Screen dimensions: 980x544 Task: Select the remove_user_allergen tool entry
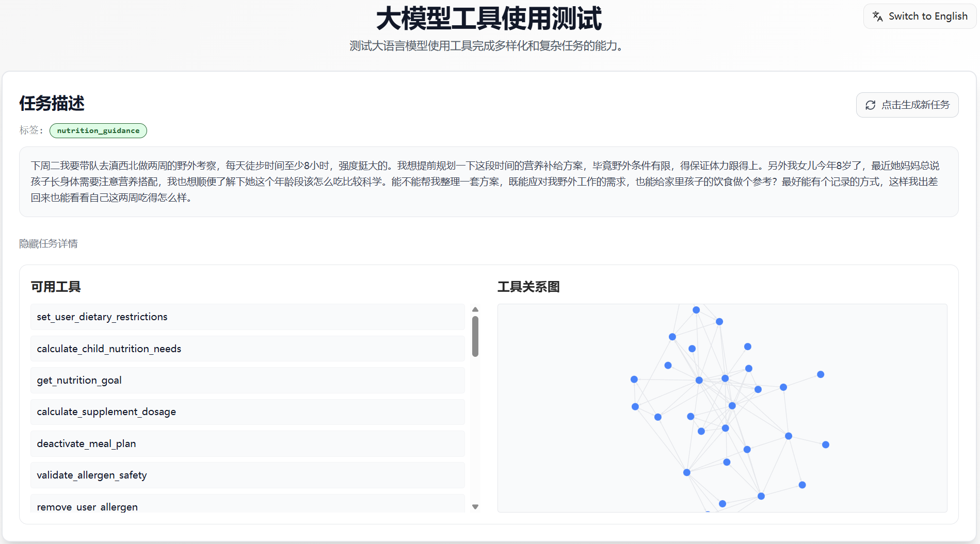248,507
